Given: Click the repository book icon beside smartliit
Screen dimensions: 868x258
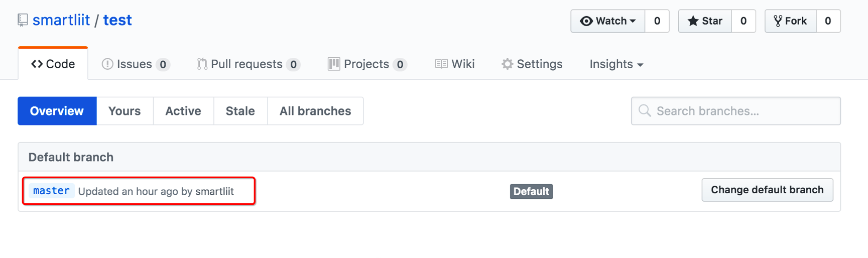Looking at the screenshot, I should click(23, 20).
